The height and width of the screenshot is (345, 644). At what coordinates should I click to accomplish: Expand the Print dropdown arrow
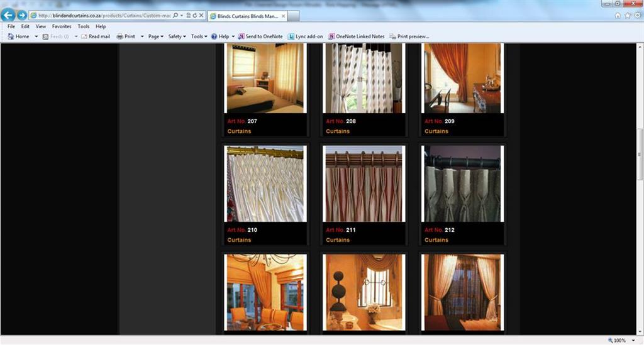coord(142,36)
